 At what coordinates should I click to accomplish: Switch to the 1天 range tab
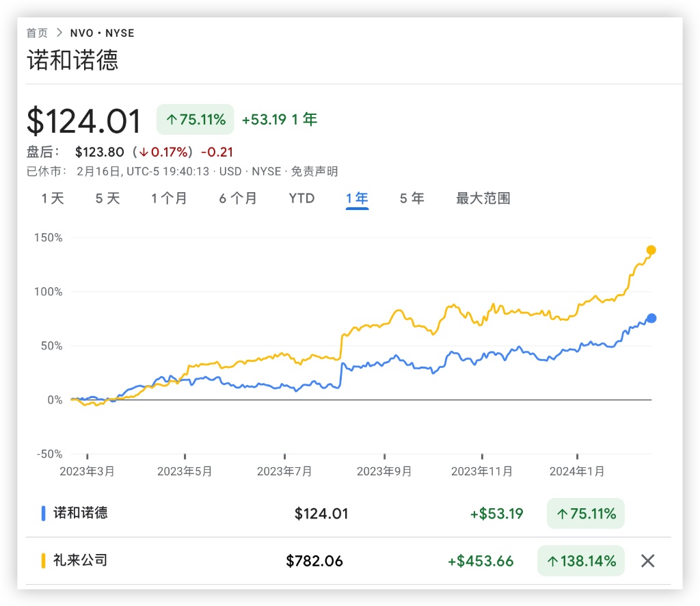[x=53, y=198]
